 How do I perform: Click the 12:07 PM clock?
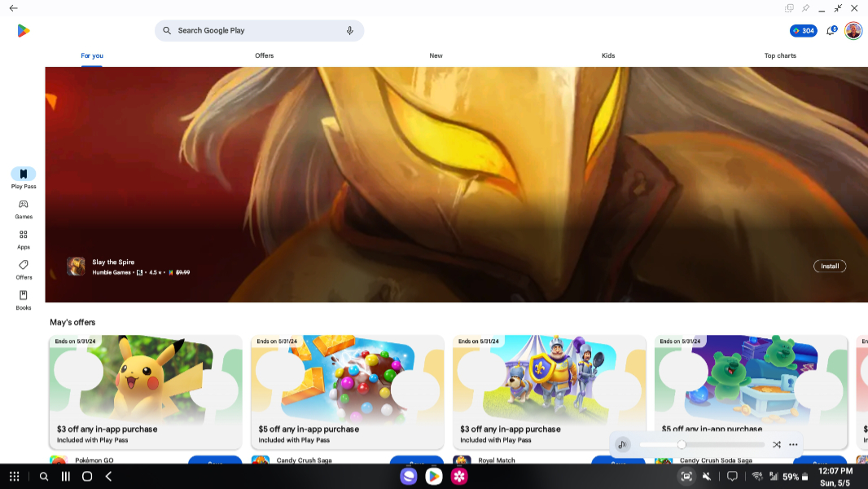835,471
